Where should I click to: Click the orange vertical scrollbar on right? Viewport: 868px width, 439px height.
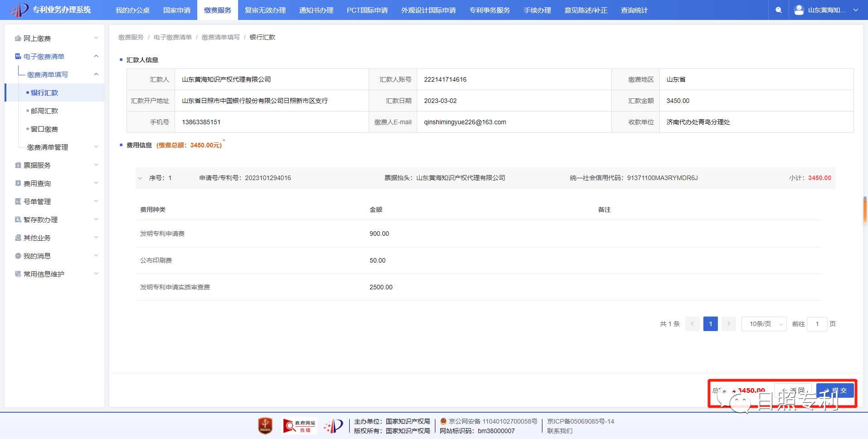tap(865, 210)
